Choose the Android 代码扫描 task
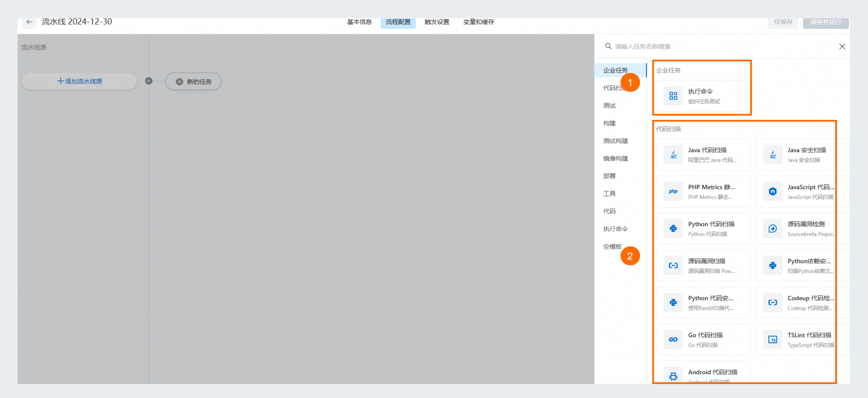The width and height of the screenshot is (868, 398). click(x=703, y=374)
